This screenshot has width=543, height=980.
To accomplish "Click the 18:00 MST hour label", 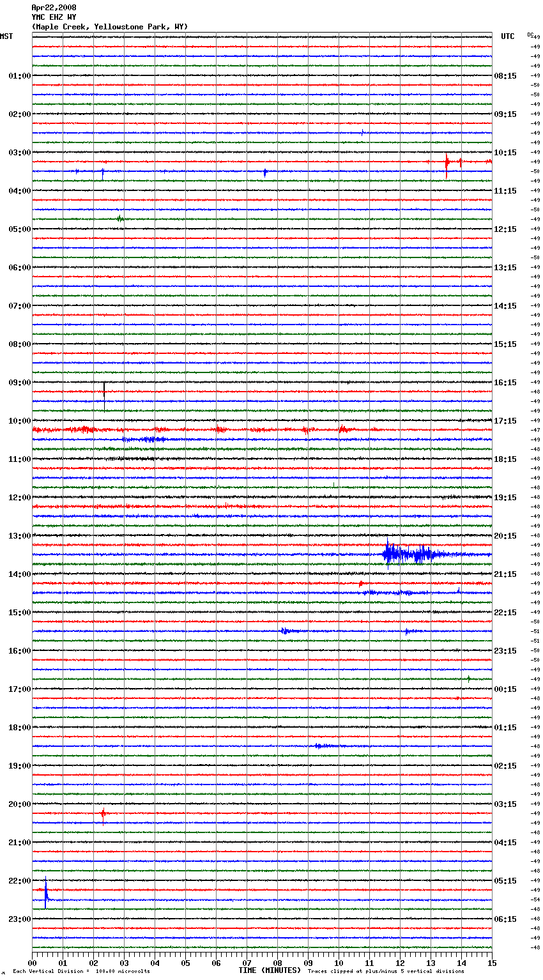I will [20, 728].
